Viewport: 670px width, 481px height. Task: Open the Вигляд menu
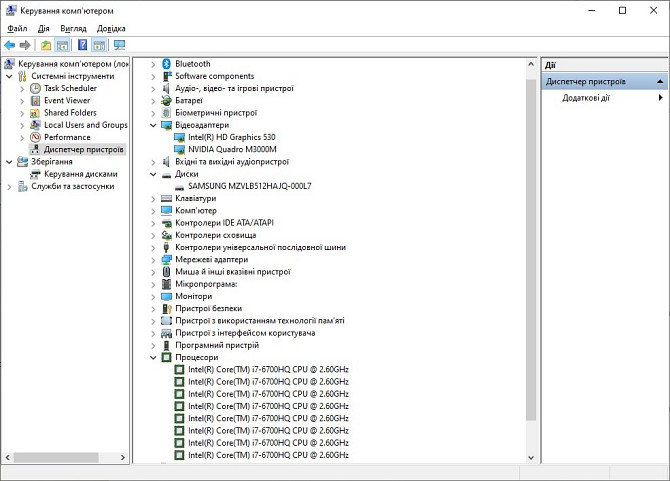pos(73,29)
